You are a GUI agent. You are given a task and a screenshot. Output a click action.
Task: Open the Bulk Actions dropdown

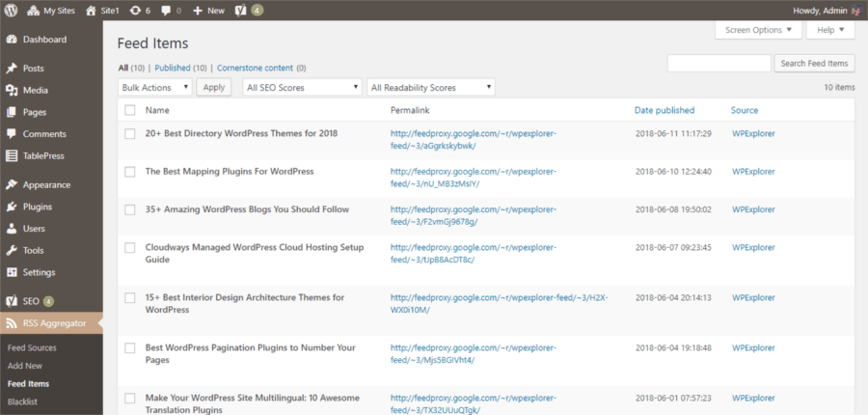click(x=155, y=87)
